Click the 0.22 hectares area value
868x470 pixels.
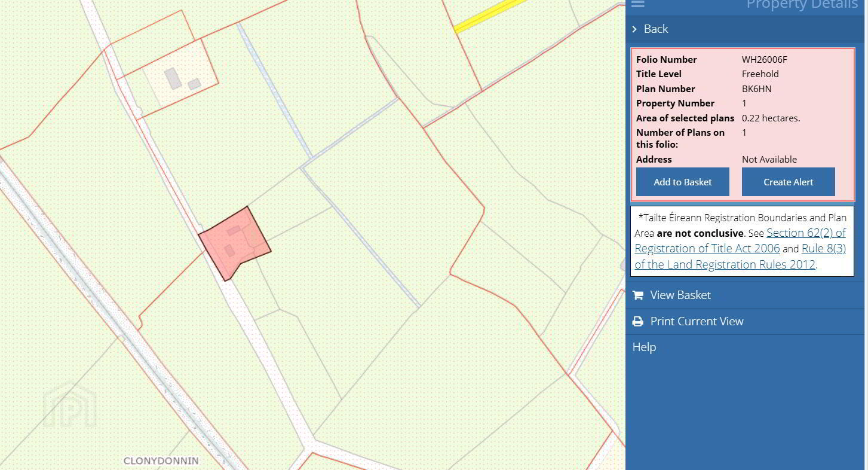[x=771, y=118]
